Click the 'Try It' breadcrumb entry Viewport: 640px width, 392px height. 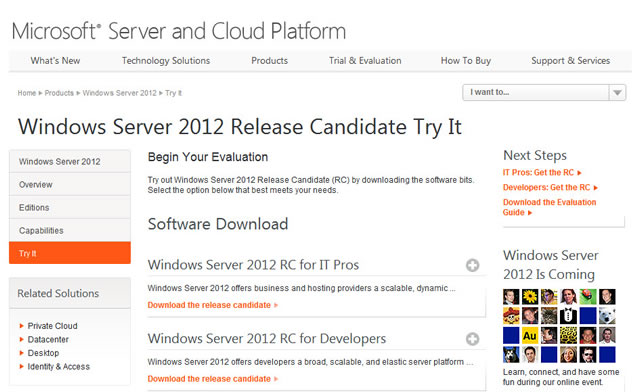point(173,93)
